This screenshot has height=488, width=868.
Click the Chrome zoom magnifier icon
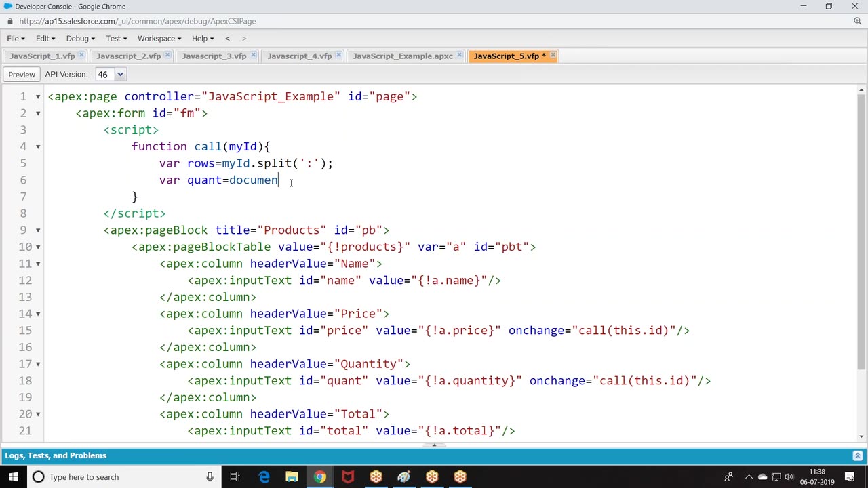[x=857, y=21]
